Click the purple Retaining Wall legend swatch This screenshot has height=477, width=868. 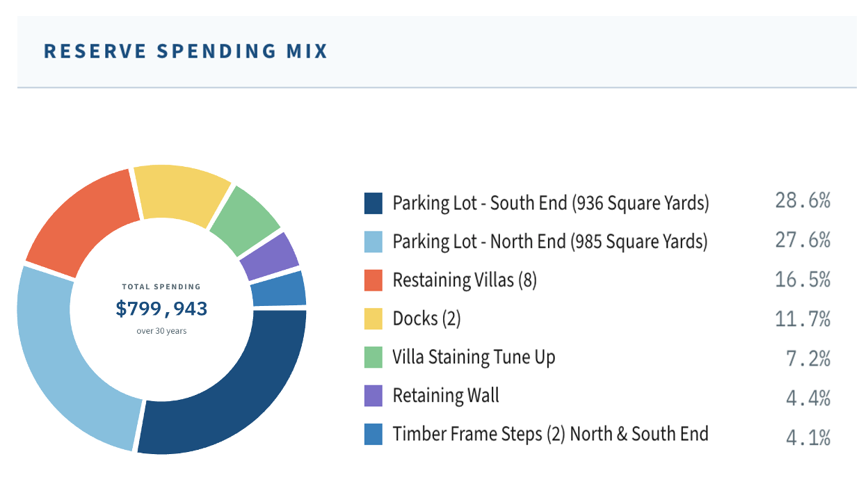tap(373, 396)
